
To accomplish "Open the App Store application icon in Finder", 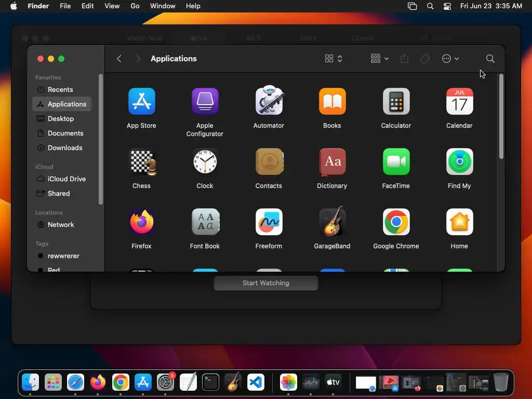I will point(141,101).
